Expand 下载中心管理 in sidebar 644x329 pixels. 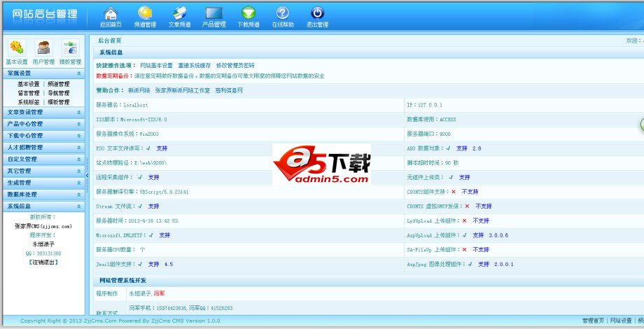tap(43, 136)
